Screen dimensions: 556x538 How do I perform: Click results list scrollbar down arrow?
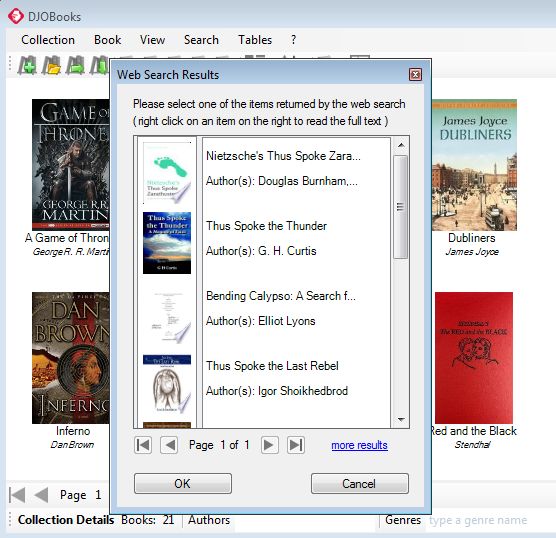click(x=401, y=420)
